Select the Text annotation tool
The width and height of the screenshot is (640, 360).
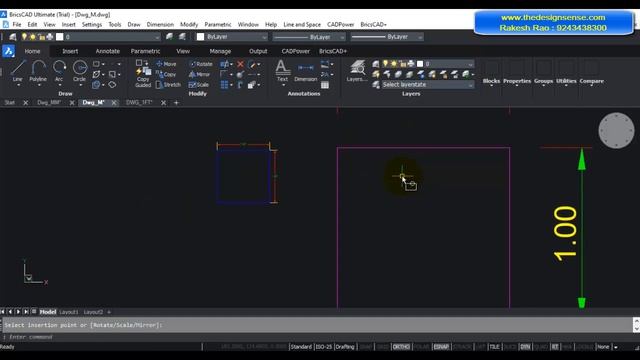pyautogui.click(x=282, y=70)
